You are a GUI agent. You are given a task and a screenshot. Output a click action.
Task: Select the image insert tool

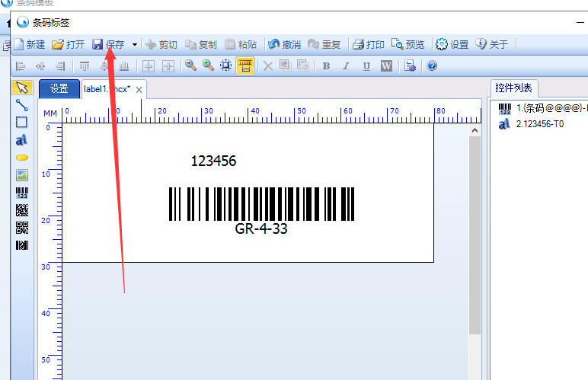(21, 175)
